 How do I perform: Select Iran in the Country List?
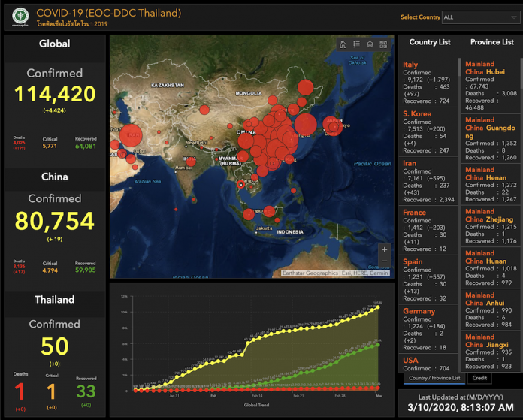428,181
